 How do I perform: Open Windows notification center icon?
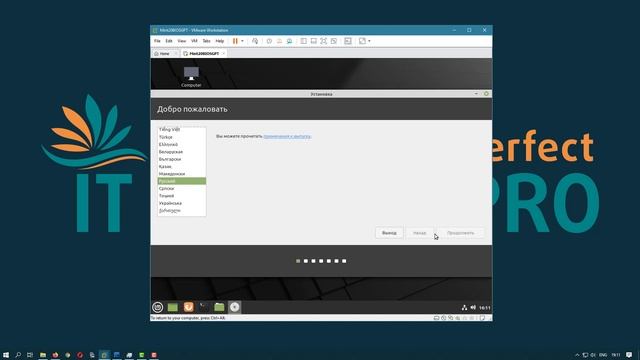[629, 355]
